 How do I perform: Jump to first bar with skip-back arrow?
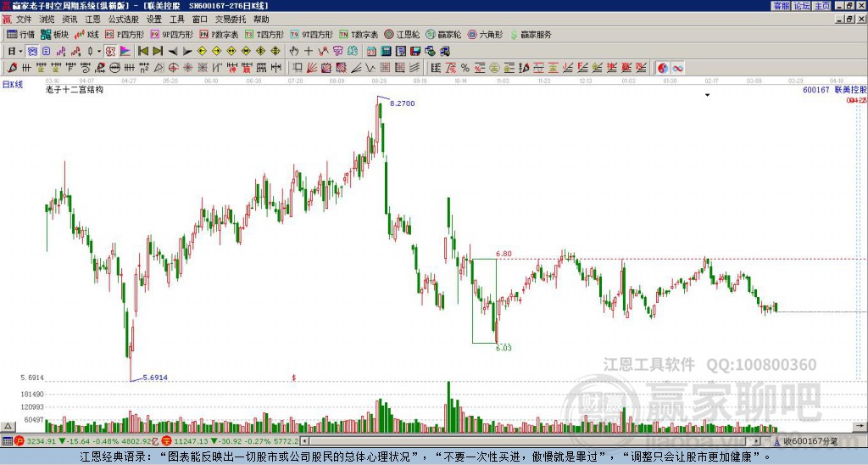point(142,52)
